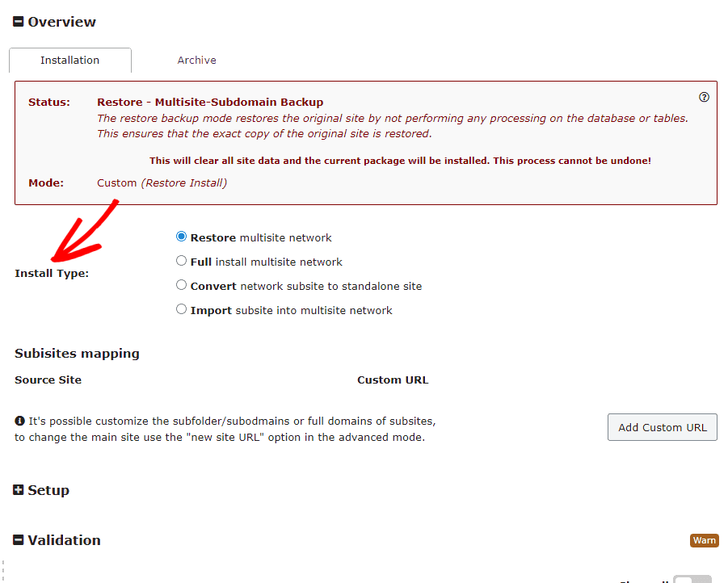Switch to the Installation tab

(x=70, y=61)
